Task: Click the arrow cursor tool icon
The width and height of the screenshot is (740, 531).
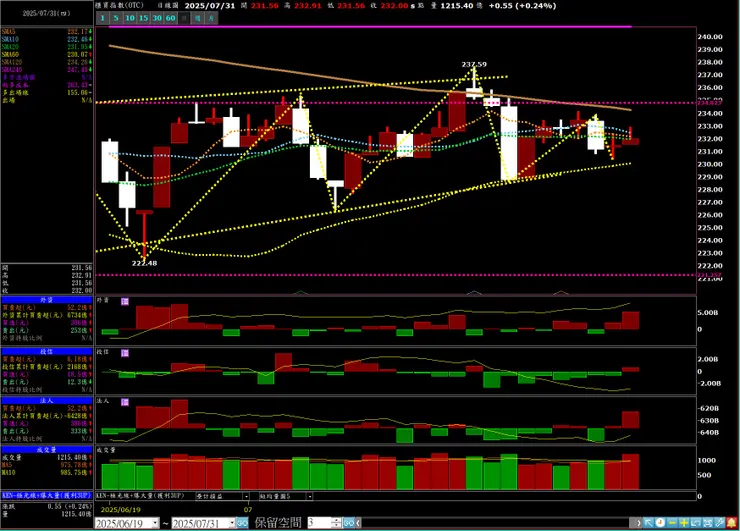Action: point(648,523)
